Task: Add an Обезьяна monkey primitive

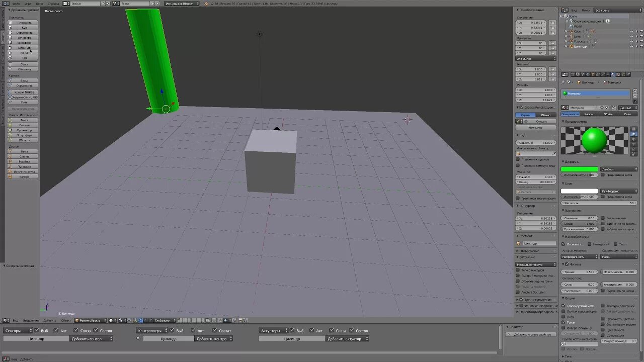Action: 23,69
